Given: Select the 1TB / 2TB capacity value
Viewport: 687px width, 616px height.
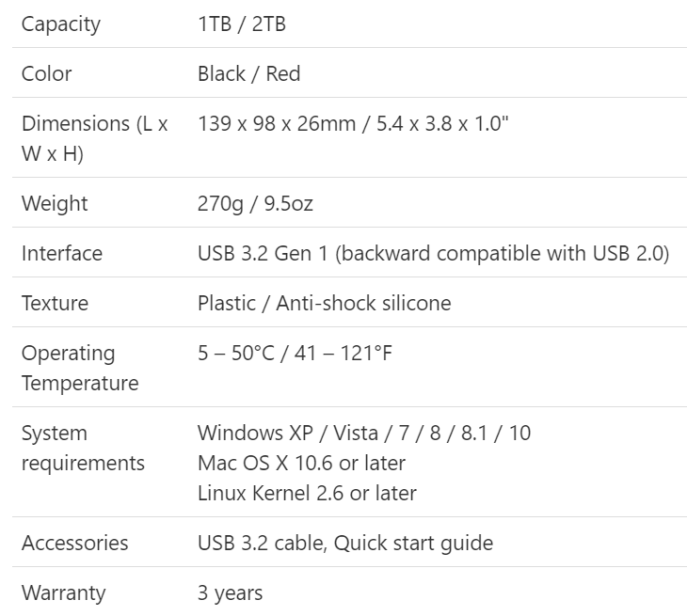Looking at the screenshot, I should coord(242,24).
